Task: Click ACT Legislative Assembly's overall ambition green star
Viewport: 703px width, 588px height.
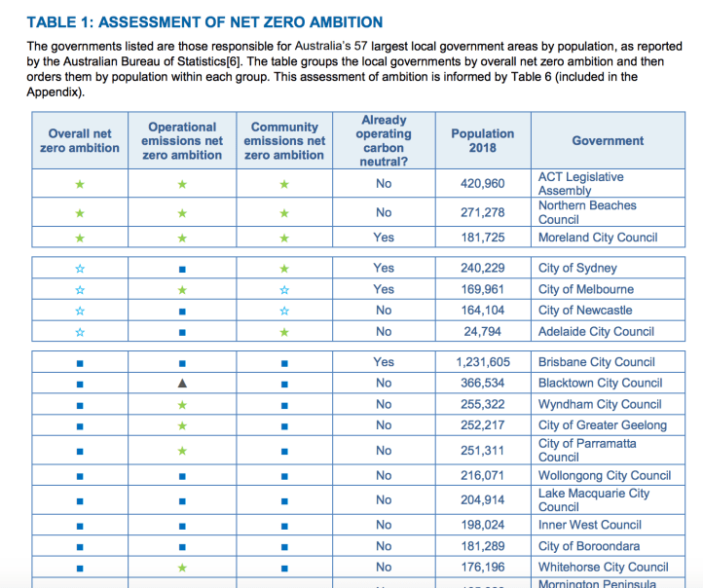Action: (81, 184)
